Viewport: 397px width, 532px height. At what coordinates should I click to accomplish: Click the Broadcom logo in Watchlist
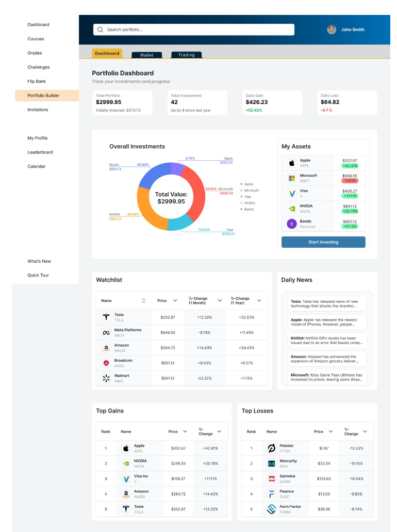click(x=106, y=363)
